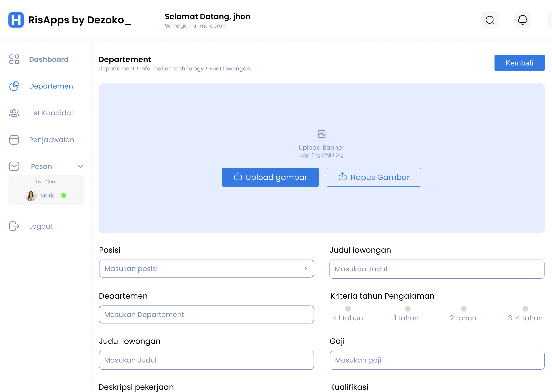Screen dimensions: 552x392
Task: Choose the '3-4 tahun' experience radio
Action: tap(525, 309)
